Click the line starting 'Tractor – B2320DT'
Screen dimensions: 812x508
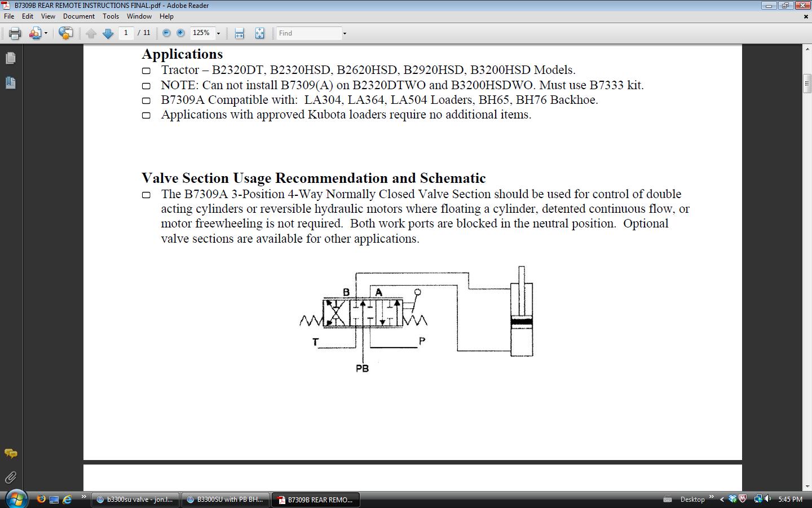368,70
